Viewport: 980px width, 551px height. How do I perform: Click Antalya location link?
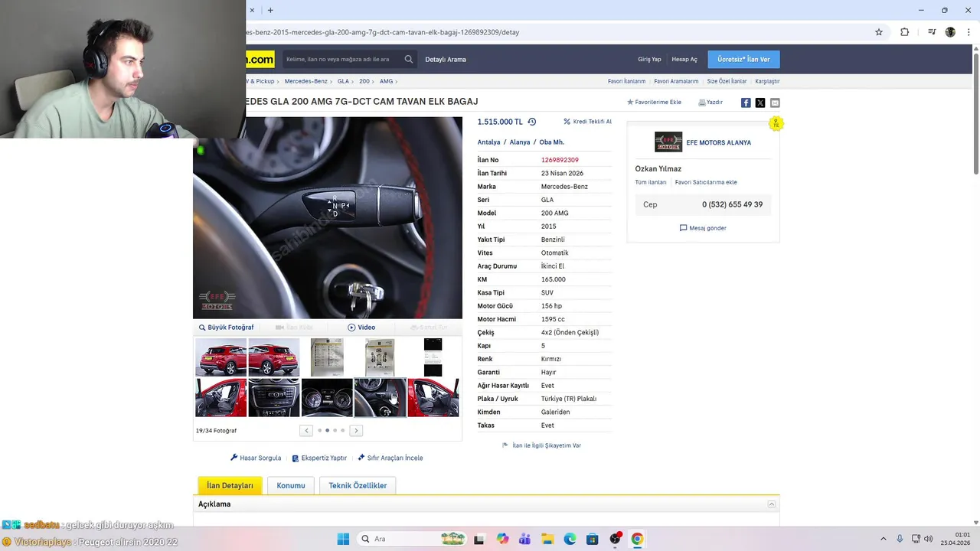(x=488, y=142)
